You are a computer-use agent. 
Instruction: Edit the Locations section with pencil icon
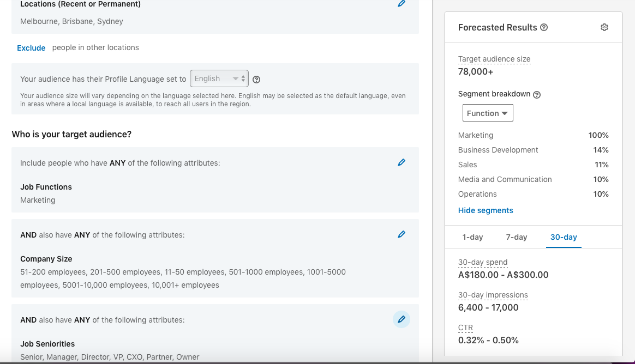[x=402, y=4]
